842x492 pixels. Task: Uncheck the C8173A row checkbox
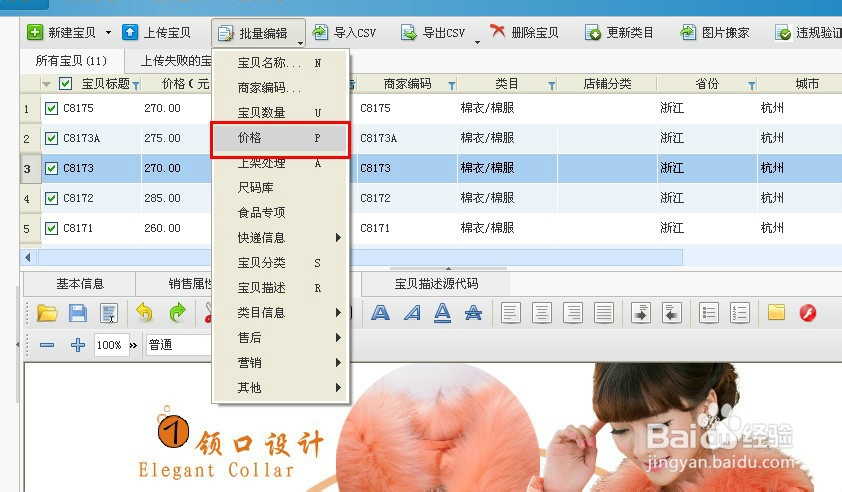[51, 138]
